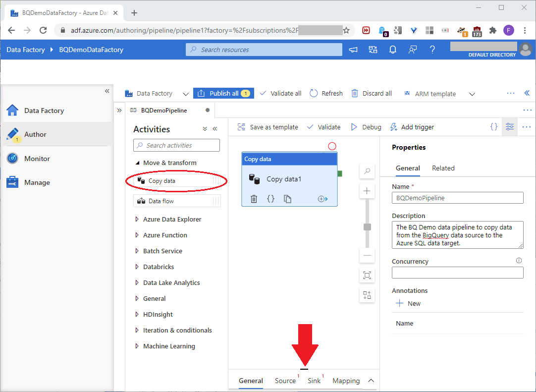Expand the Azure Data Explorer group
The width and height of the screenshot is (536, 392).
pyautogui.click(x=137, y=219)
